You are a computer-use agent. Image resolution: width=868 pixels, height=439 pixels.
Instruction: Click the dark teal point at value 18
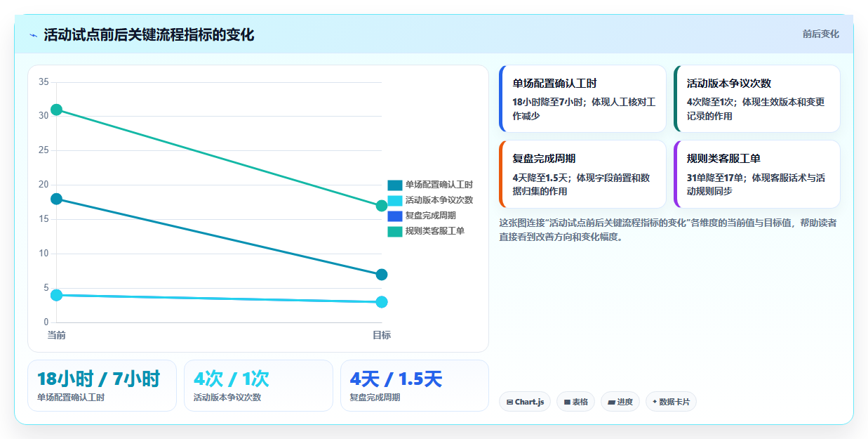[x=57, y=199]
